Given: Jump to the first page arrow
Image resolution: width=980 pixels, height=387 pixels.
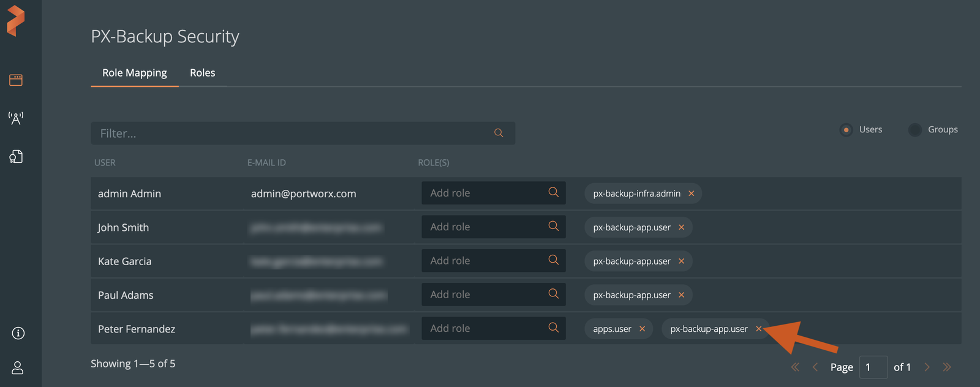Looking at the screenshot, I should click(795, 367).
